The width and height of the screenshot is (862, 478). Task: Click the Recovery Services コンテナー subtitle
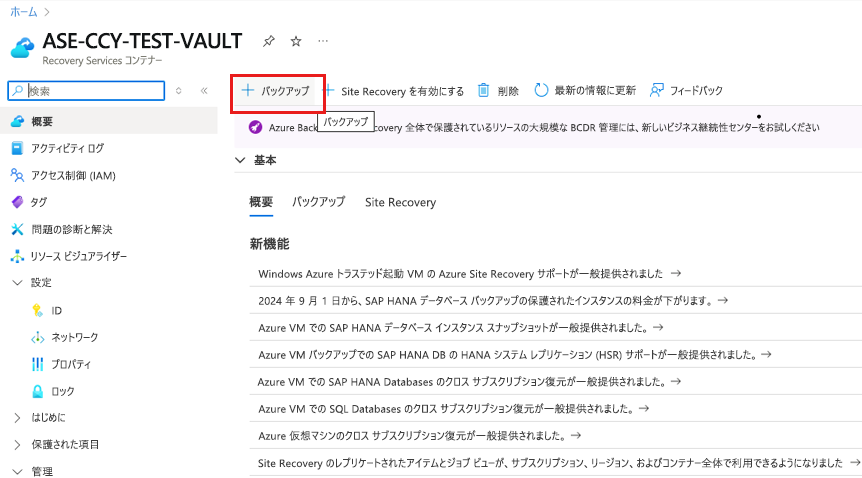(x=102, y=61)
